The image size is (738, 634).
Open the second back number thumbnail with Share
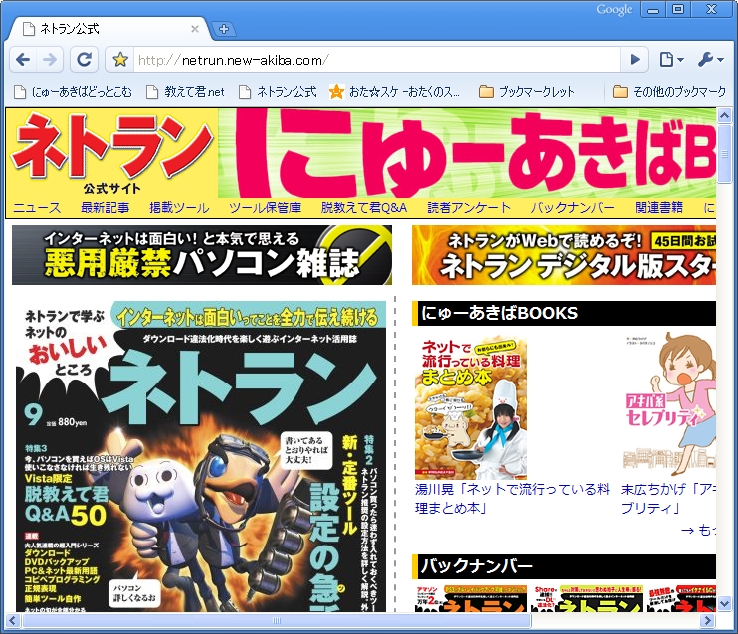tap(587, 598)
